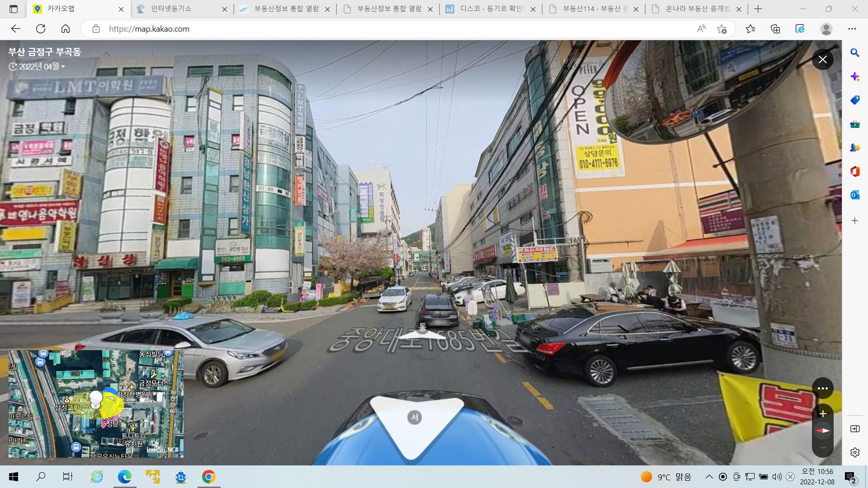Viewport: 868px width, 488px height.
Task: Open the notification center icon
Action: pos(850,477)
